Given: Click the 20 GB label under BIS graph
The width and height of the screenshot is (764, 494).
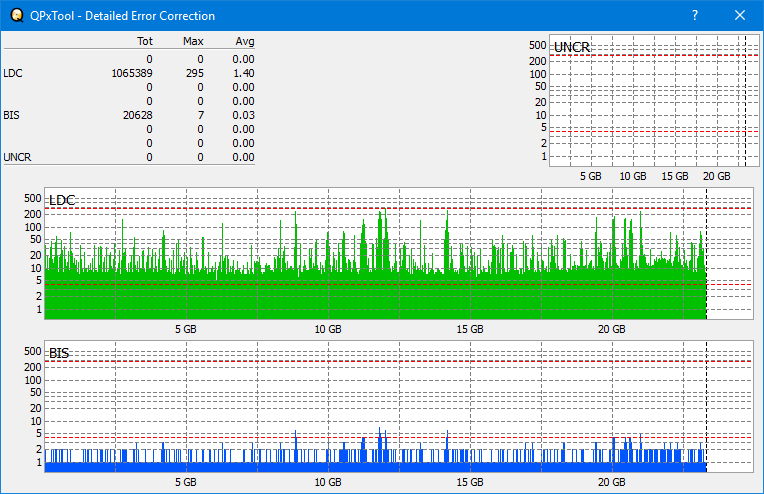Looking at the screenshot, I should (x=611, y=482).
